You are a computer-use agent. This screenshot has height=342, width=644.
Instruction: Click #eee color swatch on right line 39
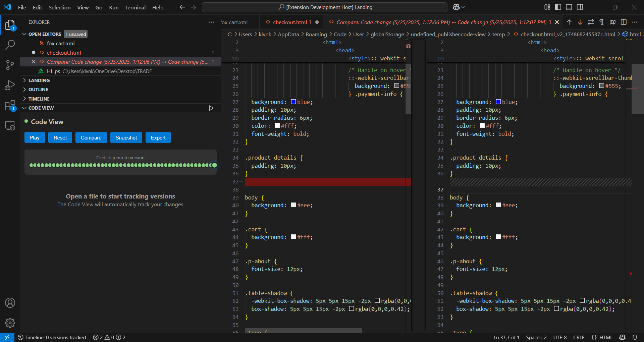498,205
